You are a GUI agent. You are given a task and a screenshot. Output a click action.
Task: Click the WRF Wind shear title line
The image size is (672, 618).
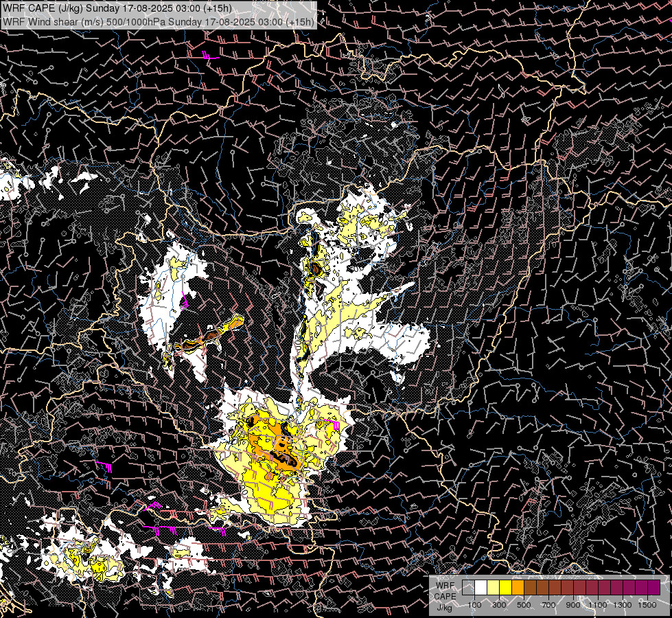pos(158,22)
